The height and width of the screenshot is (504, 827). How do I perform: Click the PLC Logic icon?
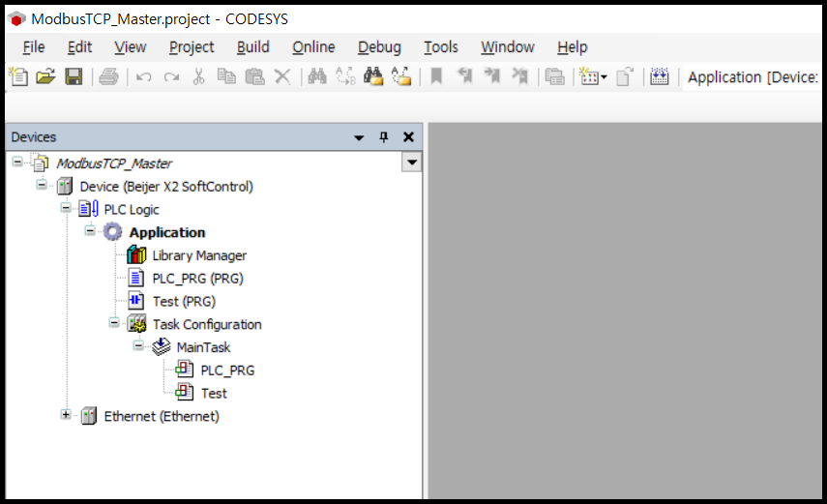point(88,209)
